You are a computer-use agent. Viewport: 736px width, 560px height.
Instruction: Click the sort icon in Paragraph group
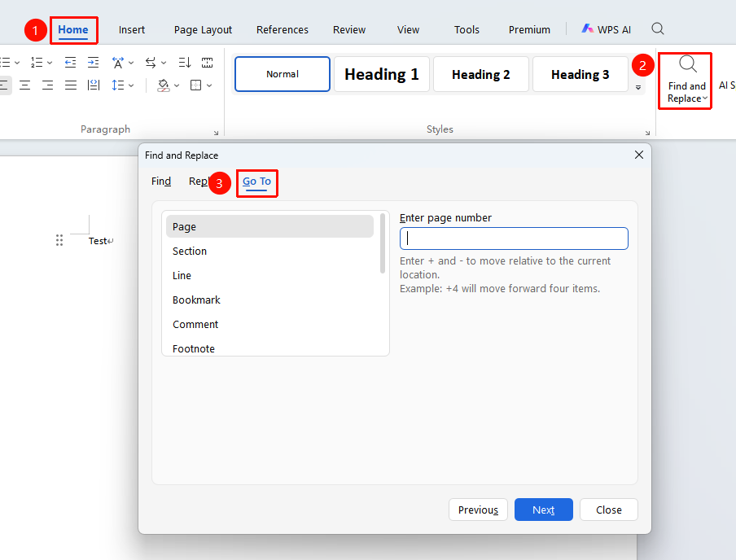point(185,63)
